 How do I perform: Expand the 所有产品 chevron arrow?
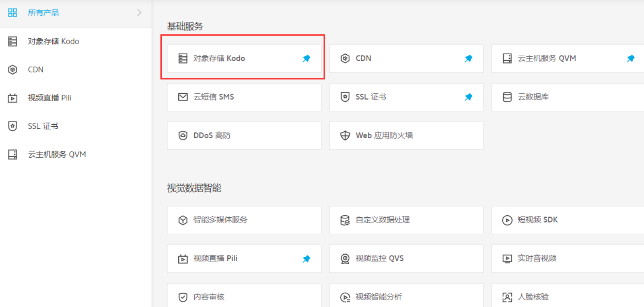coord(139,13)
